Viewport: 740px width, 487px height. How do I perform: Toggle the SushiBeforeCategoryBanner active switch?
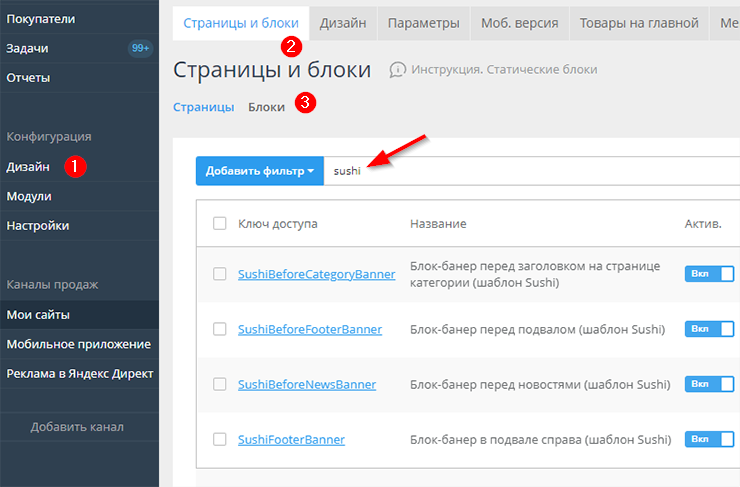[709, 274]
